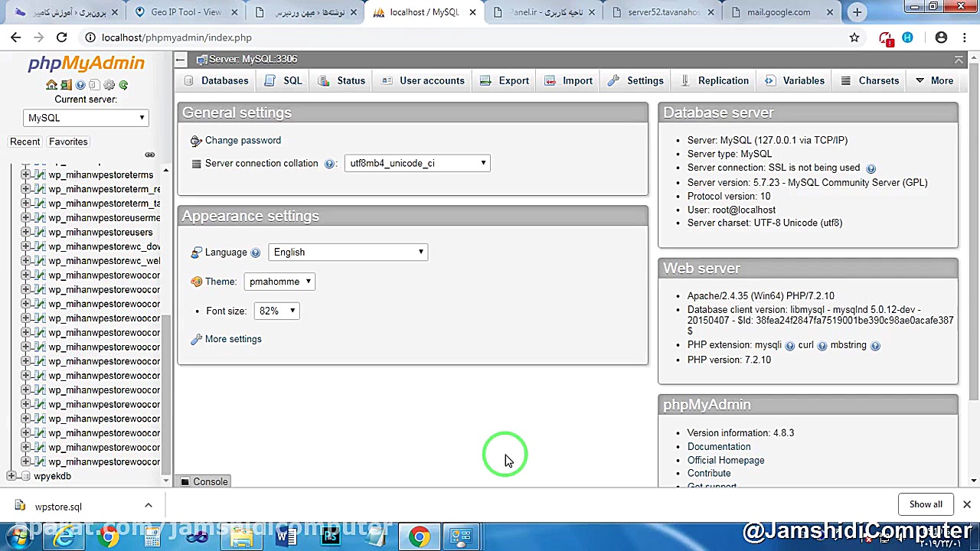Viewport: 980px width, 551px height.
Task: Open the Settings tab
Action: [636, 80]
